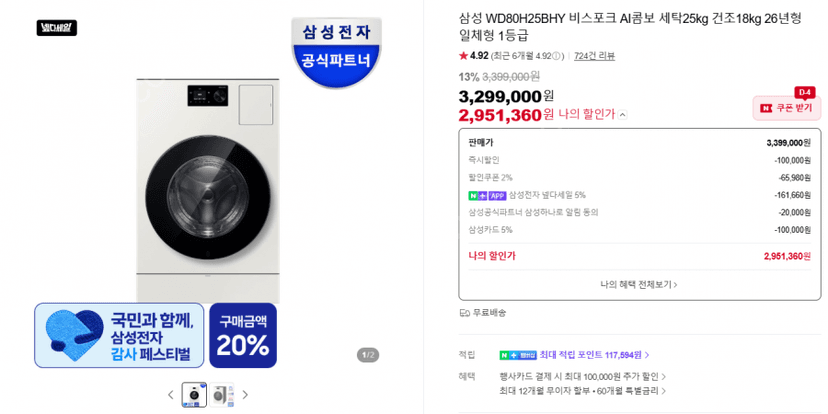Click the 무료배송 delivery truck icon

point(465,313)
